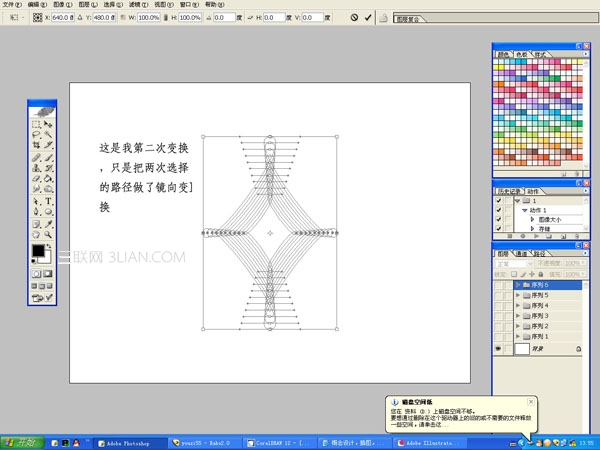
Task: Toggle checkmark for 存储 step
Action: point(499,228)
